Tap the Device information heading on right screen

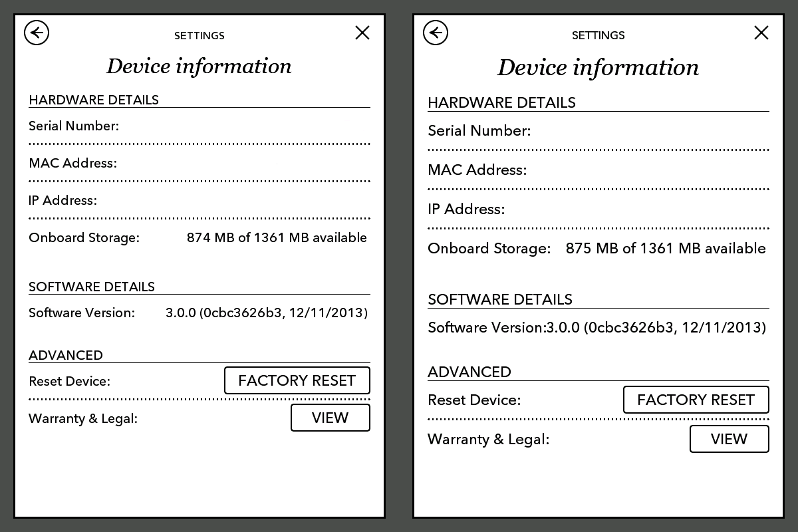pos(598,68)
